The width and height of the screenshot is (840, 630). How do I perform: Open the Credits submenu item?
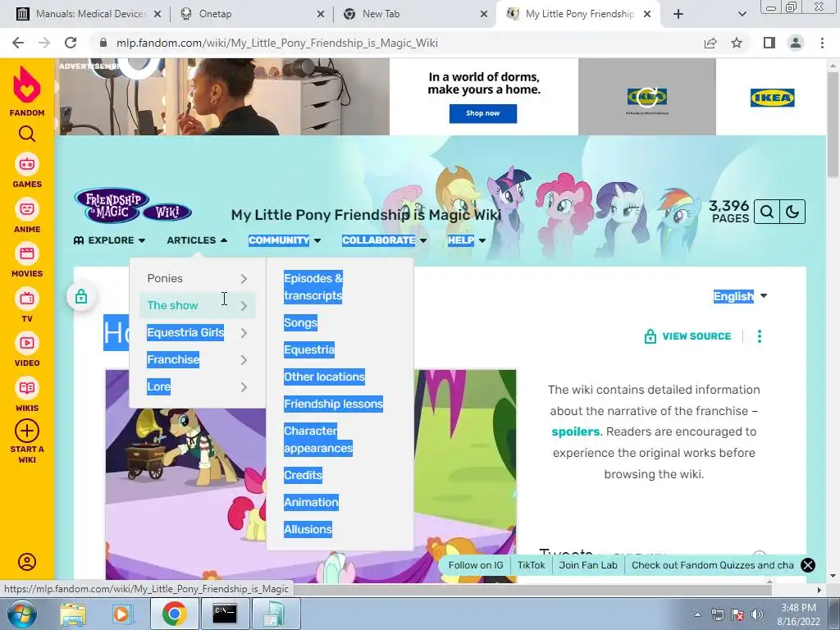(304, 475)
